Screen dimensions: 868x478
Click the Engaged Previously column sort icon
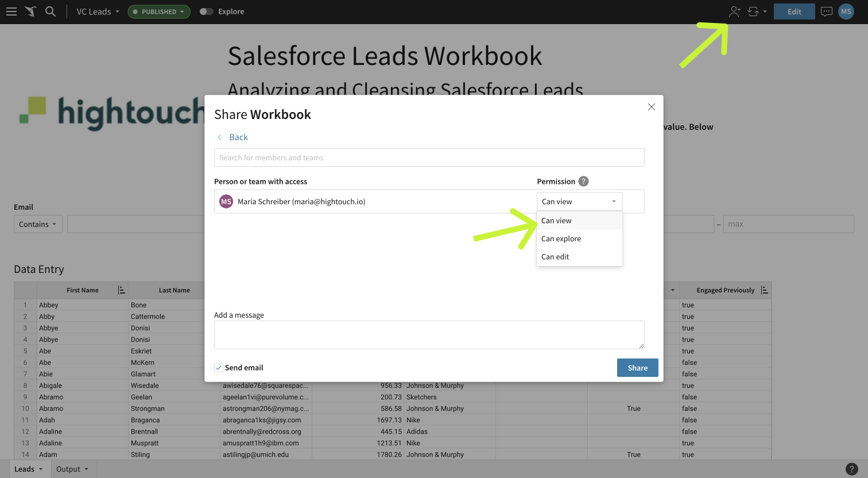(765, 290)
